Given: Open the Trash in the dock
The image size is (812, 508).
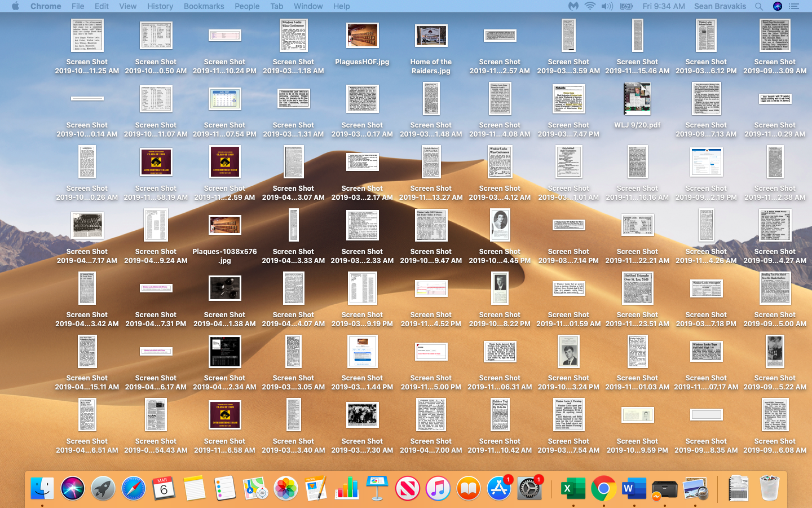Looking at the screenshot, I should coord(769,488).
